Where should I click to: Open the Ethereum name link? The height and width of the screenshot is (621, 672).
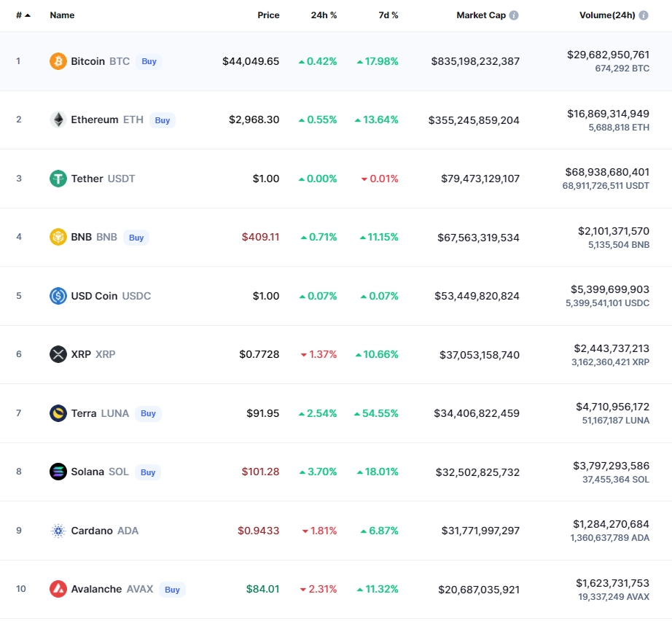94,120
